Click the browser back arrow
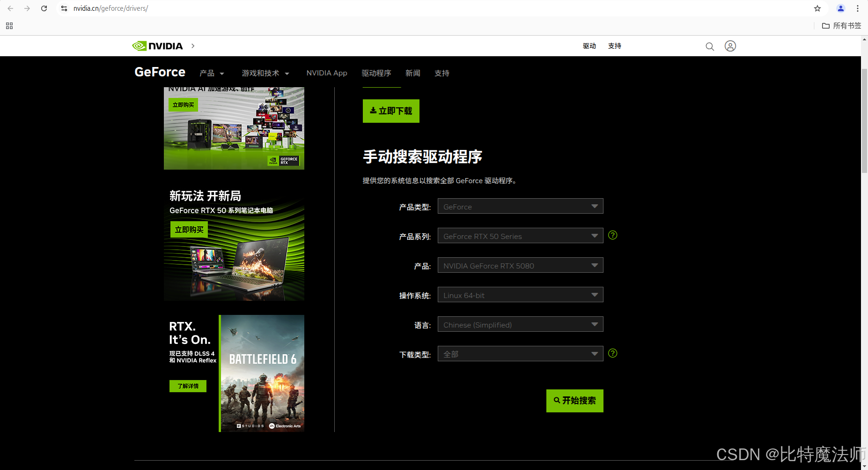Image resolution: width=868 pixels, height=470 pixels. (10, 8)
